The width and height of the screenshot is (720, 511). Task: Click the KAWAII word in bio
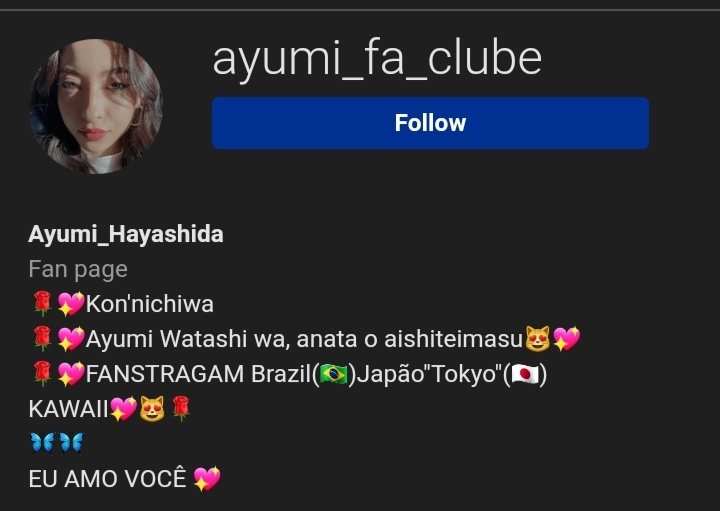68,409
